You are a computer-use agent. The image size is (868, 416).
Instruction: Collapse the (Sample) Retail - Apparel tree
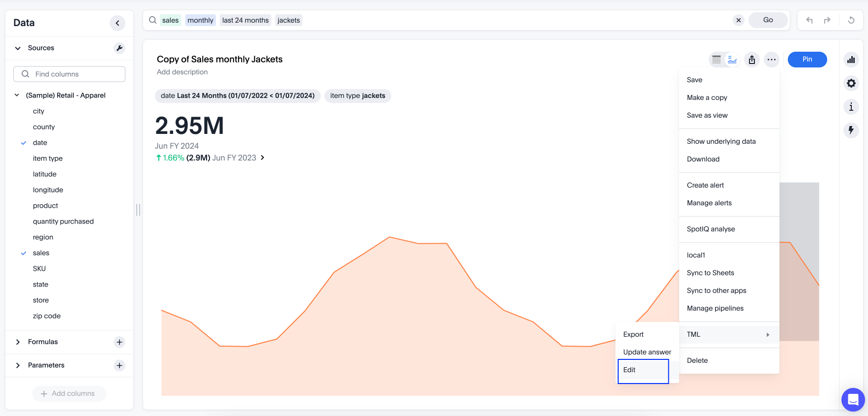coord(17,96)
